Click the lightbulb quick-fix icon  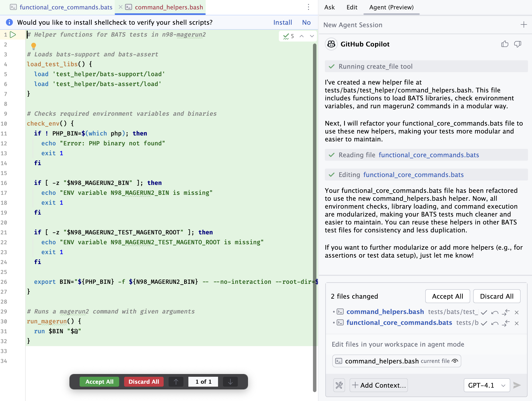pyautogui.click(x=34, y=46)
